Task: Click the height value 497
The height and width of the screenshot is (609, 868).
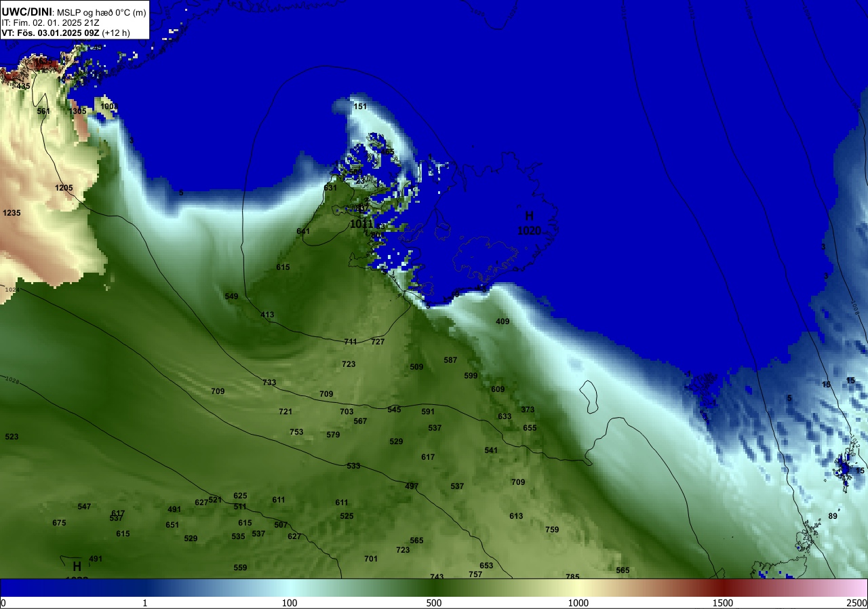Action: pyautogui.click(x=412, y=486)
